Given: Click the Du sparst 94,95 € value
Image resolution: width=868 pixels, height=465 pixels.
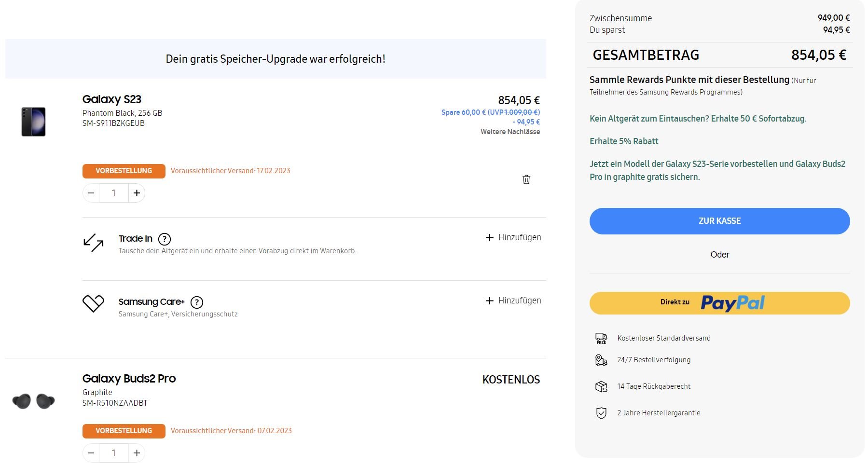Looking at the screenshot, I should coord(836,30).
